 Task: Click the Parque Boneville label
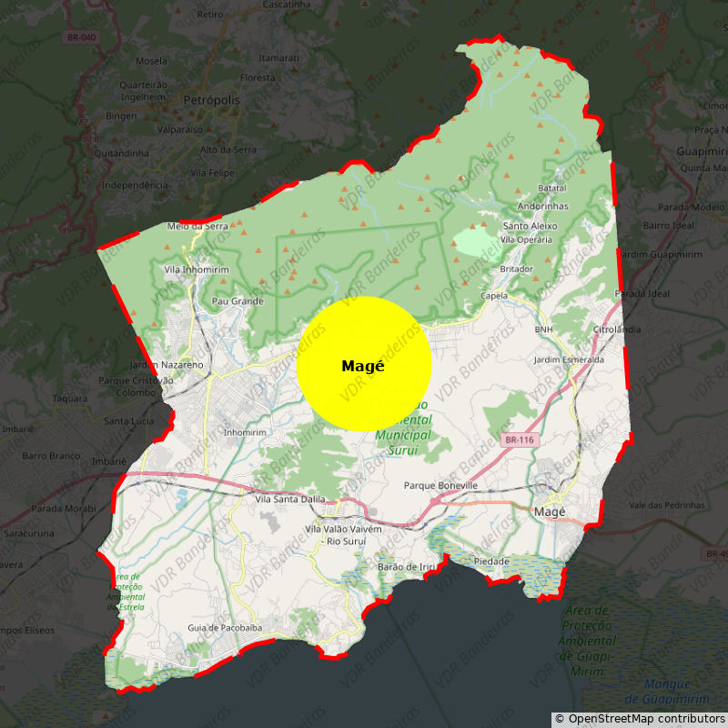tap(440, 486)
